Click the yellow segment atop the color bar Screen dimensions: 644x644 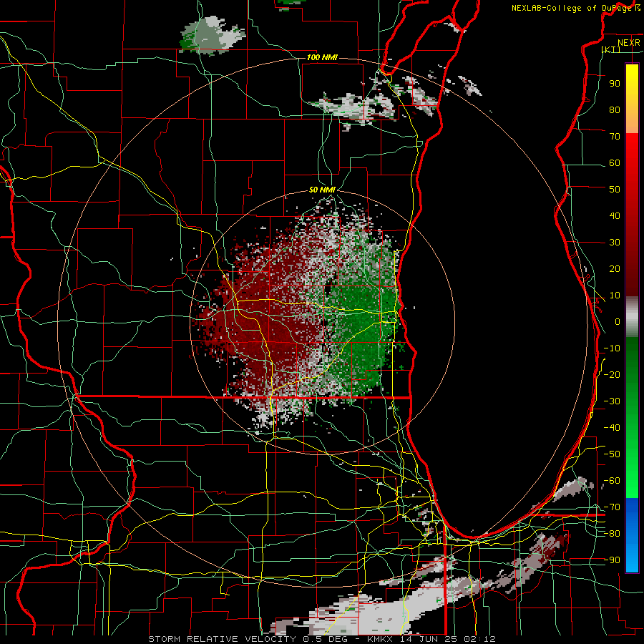click(632, 99)
